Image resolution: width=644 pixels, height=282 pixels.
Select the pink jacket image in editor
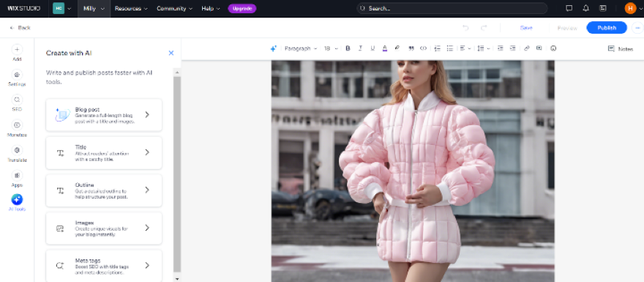(x=413, y=171)
